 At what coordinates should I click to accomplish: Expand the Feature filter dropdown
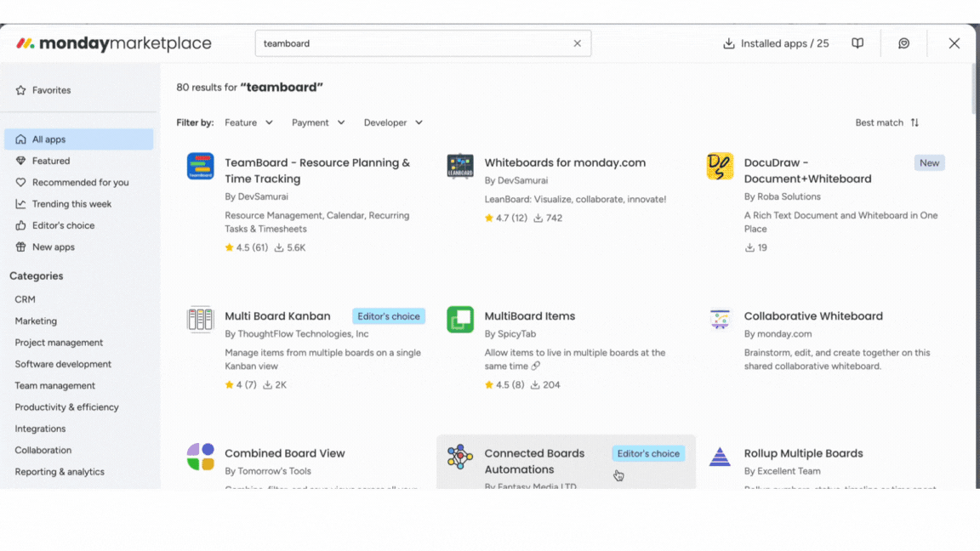point(248,122)
